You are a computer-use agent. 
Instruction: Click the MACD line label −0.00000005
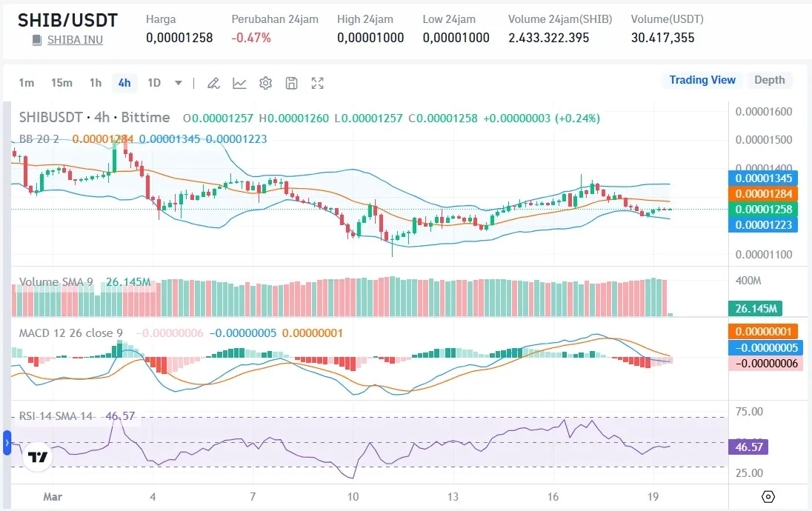coord(766,347)
